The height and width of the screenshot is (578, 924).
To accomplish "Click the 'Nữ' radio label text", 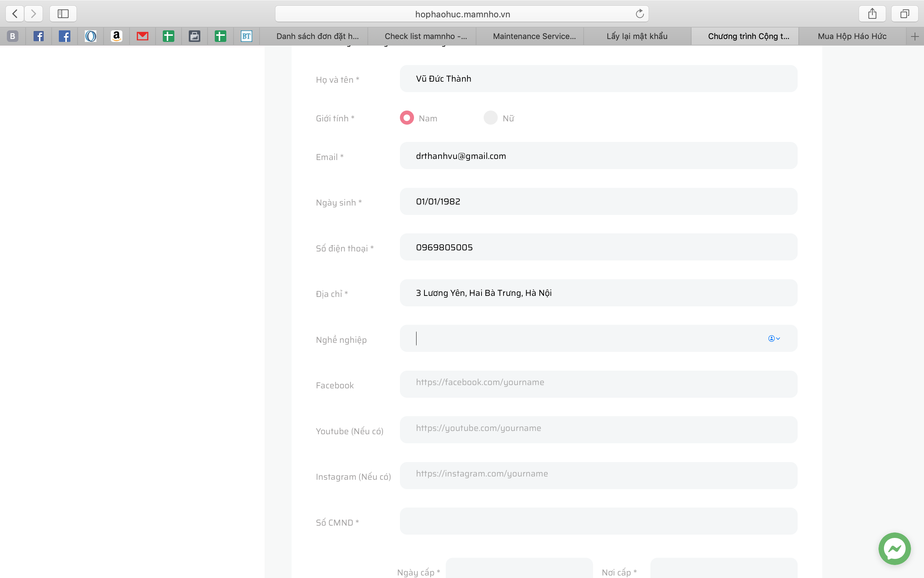I will tap(509, 118).
